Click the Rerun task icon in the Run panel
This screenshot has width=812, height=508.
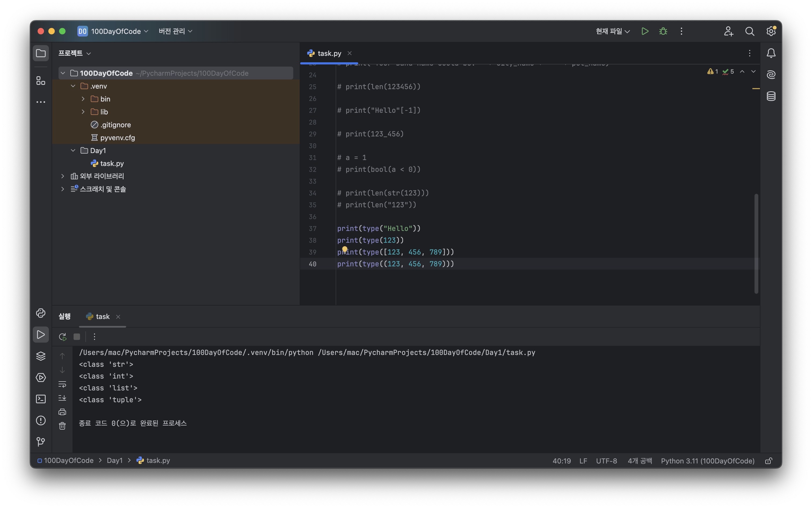[63, 337]
